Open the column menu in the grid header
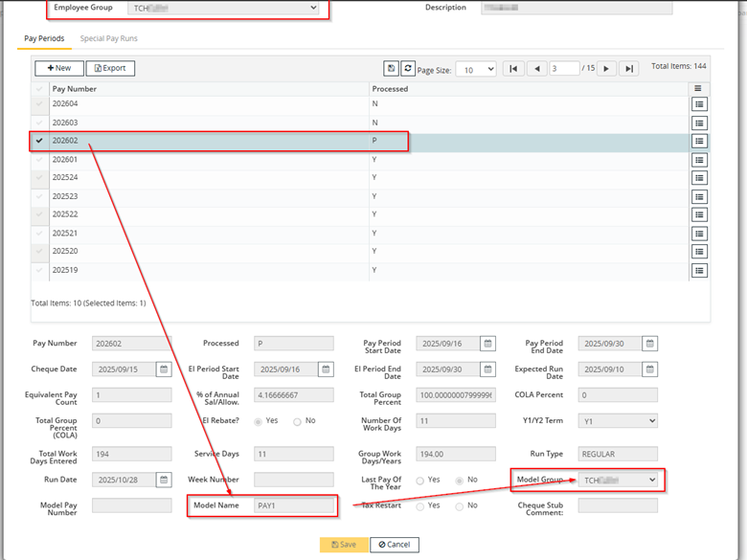 tap(698, 89)
